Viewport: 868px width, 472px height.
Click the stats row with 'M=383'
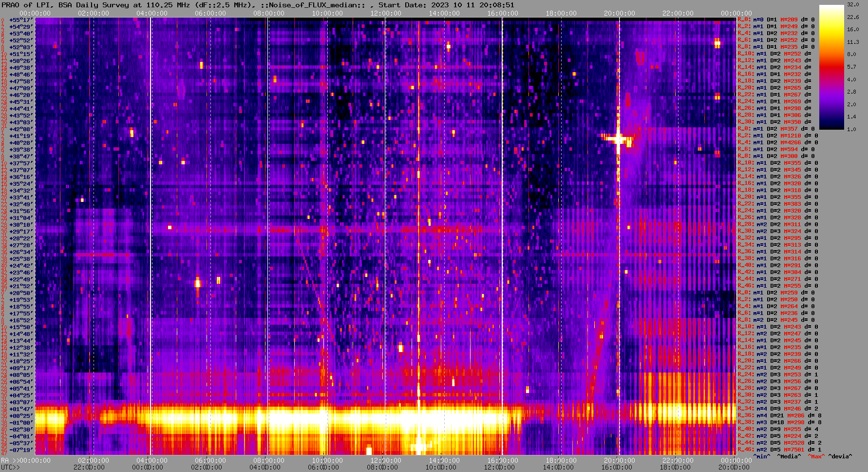tap(778, 204)
